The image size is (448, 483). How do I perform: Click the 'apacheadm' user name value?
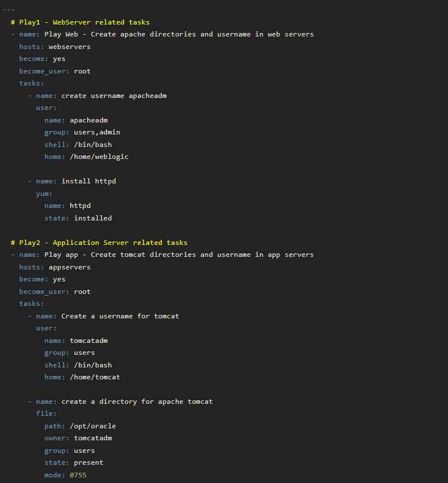pos(89,120)
